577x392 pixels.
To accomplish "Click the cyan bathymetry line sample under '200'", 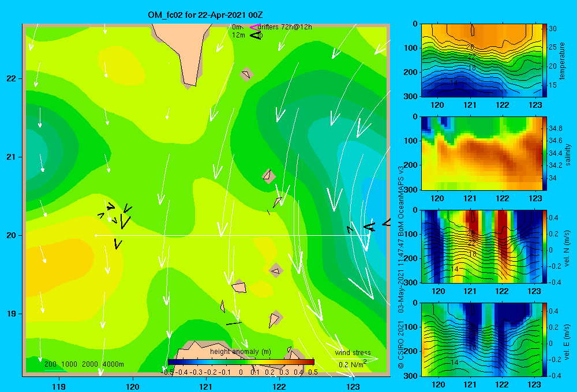I will tap(55, 370).
